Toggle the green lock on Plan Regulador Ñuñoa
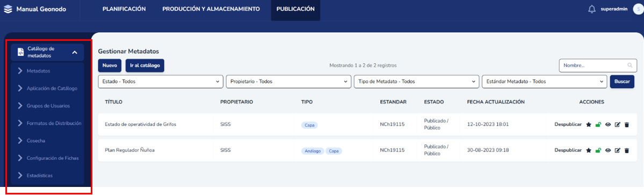 598,150
